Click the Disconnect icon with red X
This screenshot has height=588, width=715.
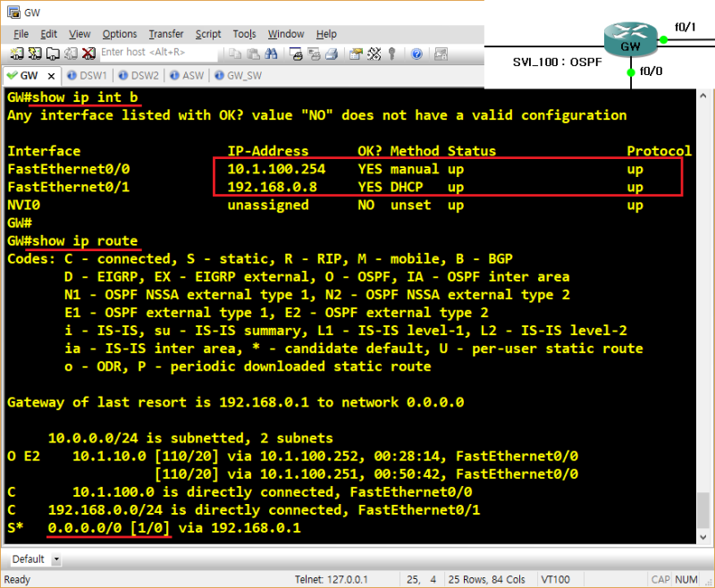[88, 54]
